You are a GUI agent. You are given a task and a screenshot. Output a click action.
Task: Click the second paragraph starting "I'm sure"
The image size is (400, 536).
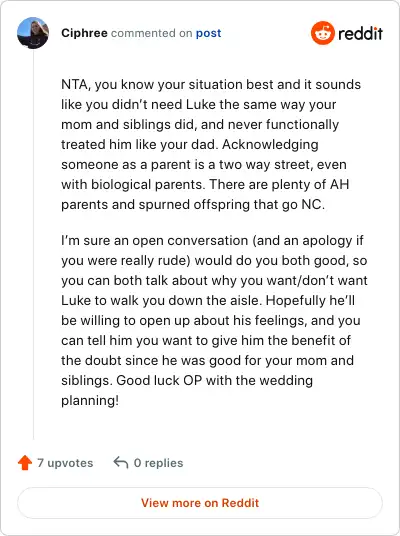(x=214, y=320)
